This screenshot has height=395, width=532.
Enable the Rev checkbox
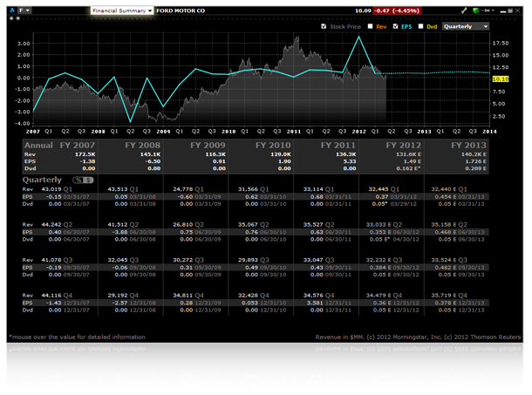[370, 26]
